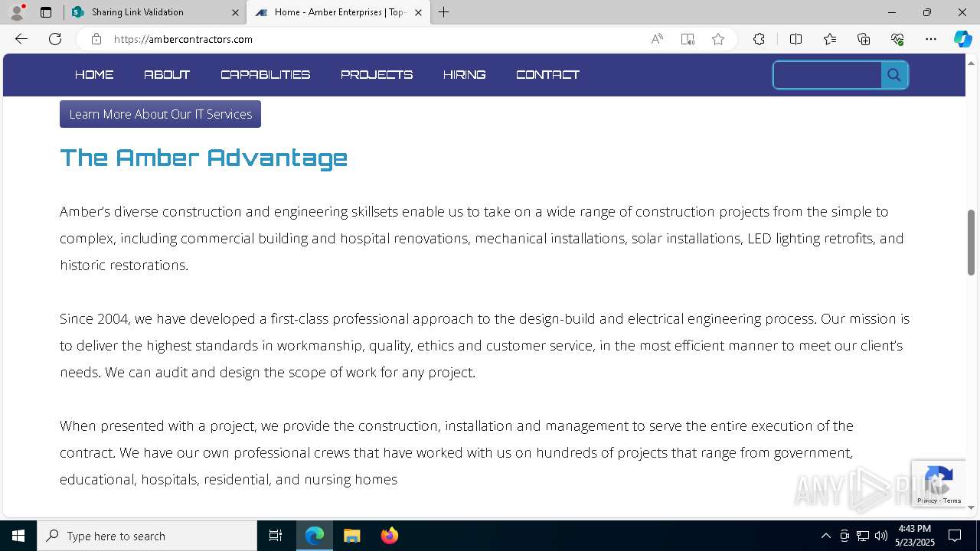Open a new browser tab
This screenshot has height=551, width=980.
click(x=444, y=12)
